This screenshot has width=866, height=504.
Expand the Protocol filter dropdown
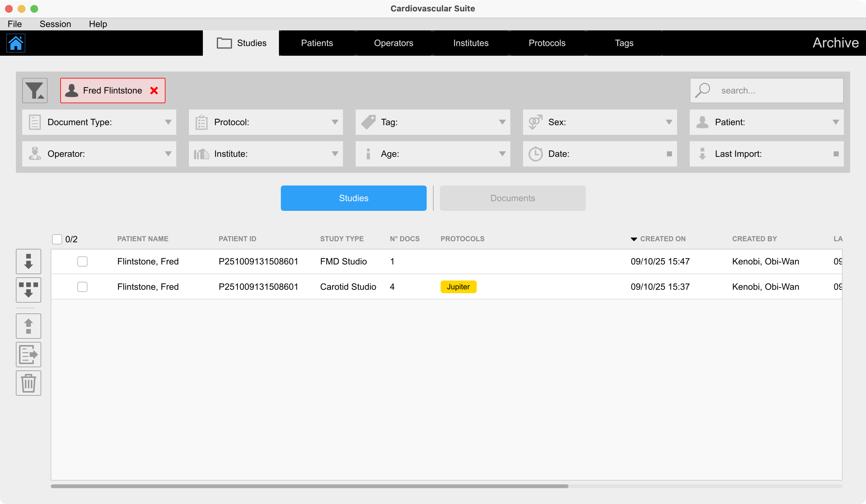[266, 122]
